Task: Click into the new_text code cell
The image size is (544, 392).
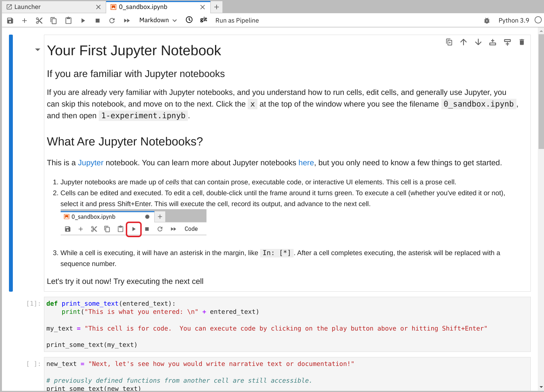Action: (287, 374)
